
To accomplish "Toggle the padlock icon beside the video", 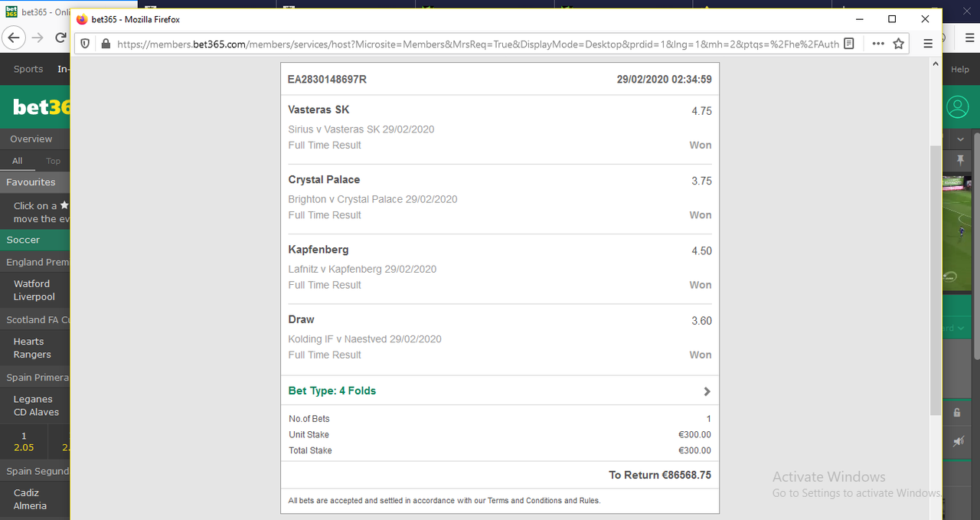I will coord(957,412).
